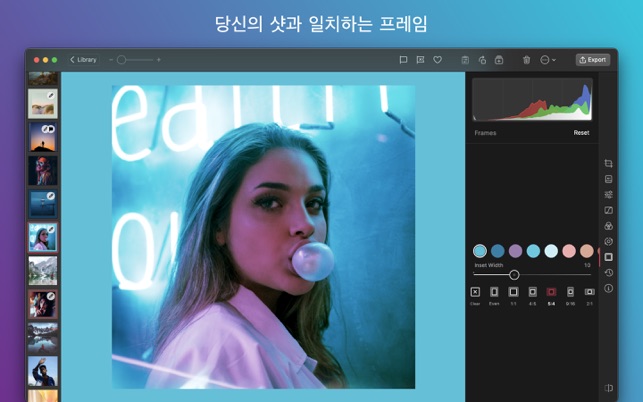The width and height of the screenshot is (643, 402).
Task: Open the Color tool with three overlapping circles
Action: (609, 226)
